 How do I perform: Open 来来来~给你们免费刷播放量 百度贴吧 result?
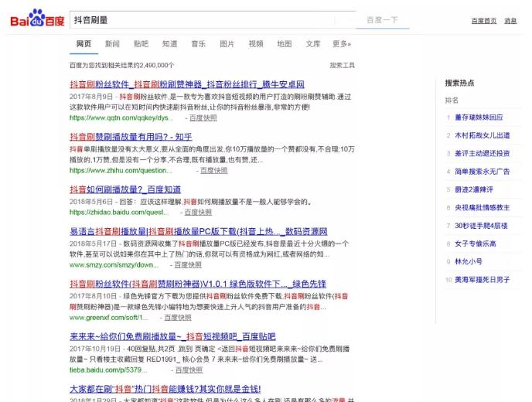pos(172,336)
